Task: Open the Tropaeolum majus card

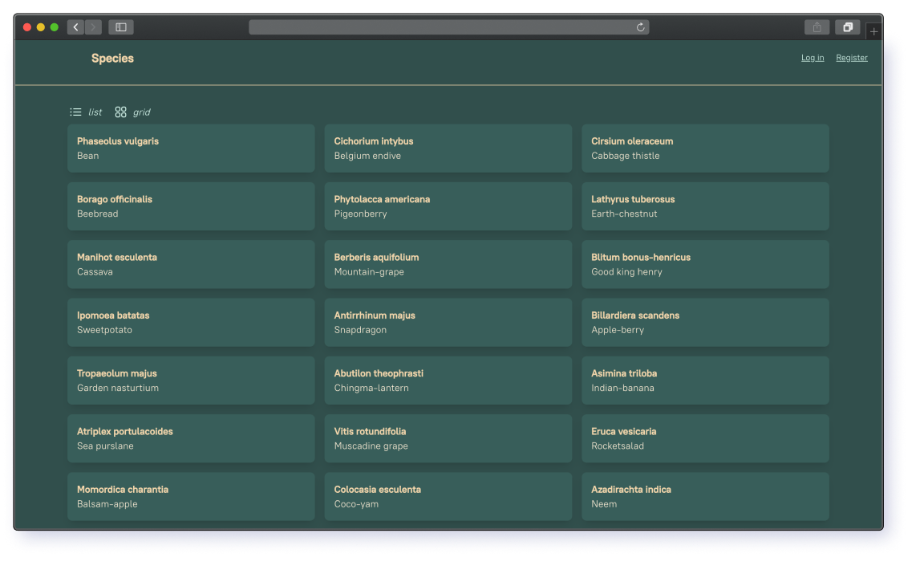Action: [192, 381]
